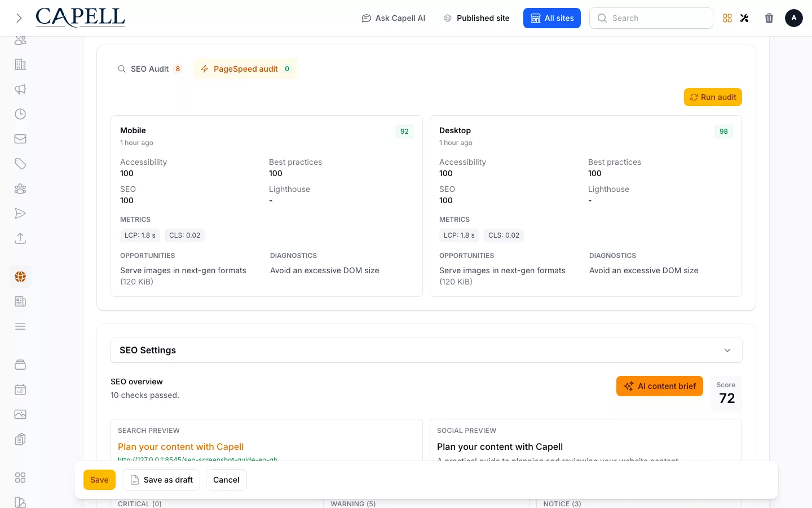Viewport: 812px width, 508px height.
Task: Open the four-square grid icon in the sidebar
Action: tap(20, 478)
